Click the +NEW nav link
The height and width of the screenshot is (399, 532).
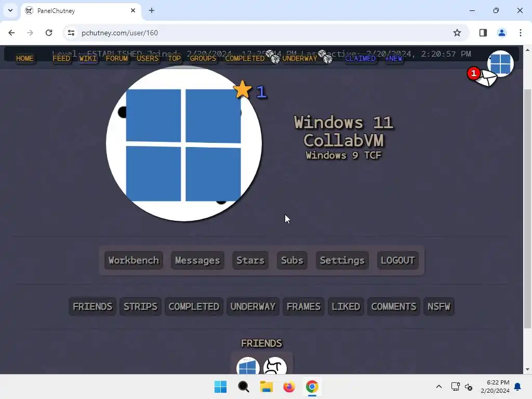[x=394, y=58]
